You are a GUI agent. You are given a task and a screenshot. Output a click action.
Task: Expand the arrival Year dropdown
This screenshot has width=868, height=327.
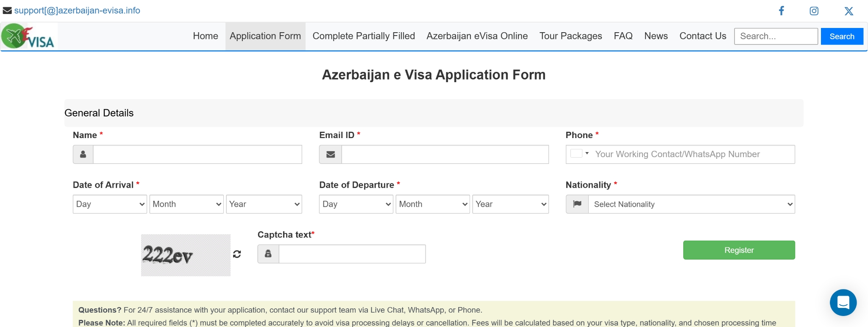(x=264, y=204)
